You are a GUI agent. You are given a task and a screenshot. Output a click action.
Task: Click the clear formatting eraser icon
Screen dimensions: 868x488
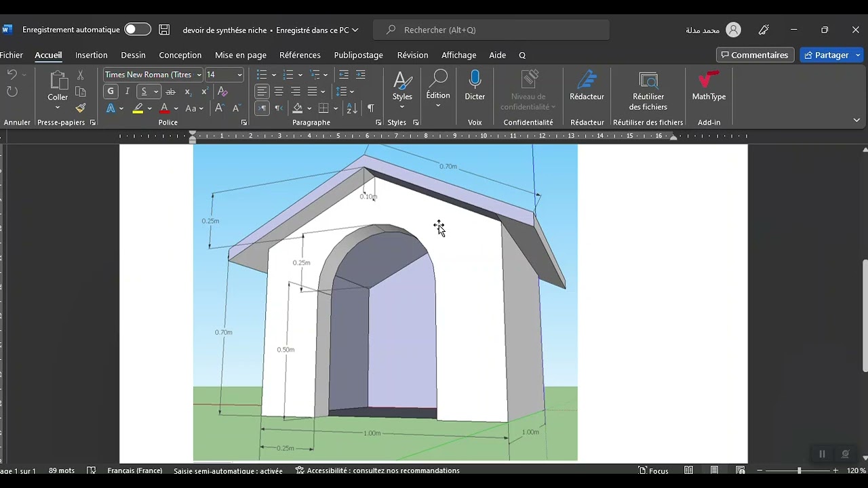point(222,91)
